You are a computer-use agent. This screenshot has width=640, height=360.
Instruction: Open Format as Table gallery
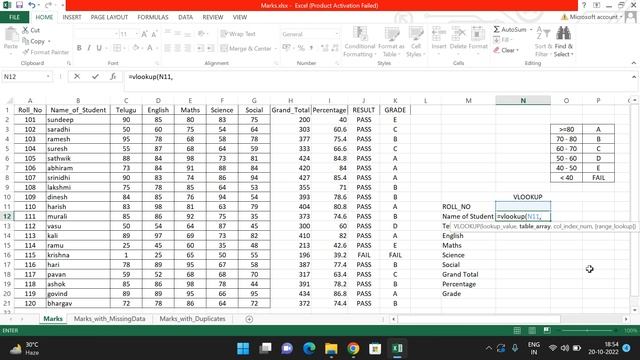click(x=391, y=42)
